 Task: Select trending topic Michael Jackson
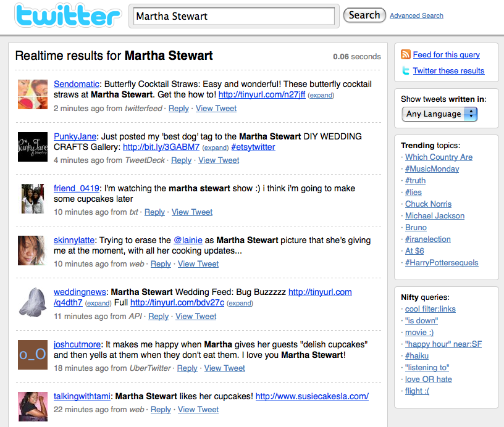point(435,216)
